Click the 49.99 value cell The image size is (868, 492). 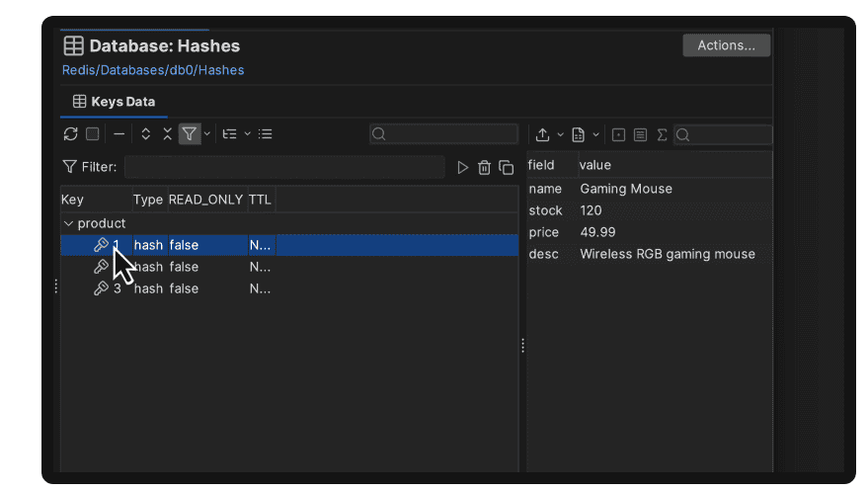coord(597,232)
